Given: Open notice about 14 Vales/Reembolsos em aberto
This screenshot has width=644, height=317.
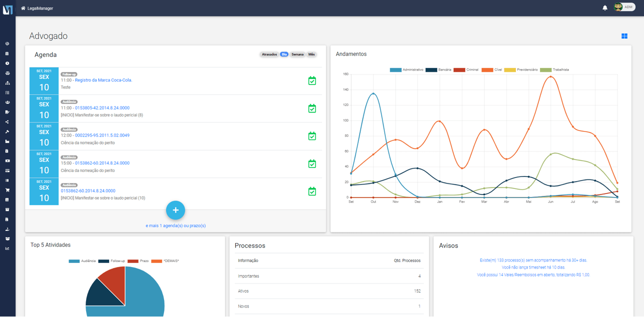Looking at the screenshot, I should [533, 274].
